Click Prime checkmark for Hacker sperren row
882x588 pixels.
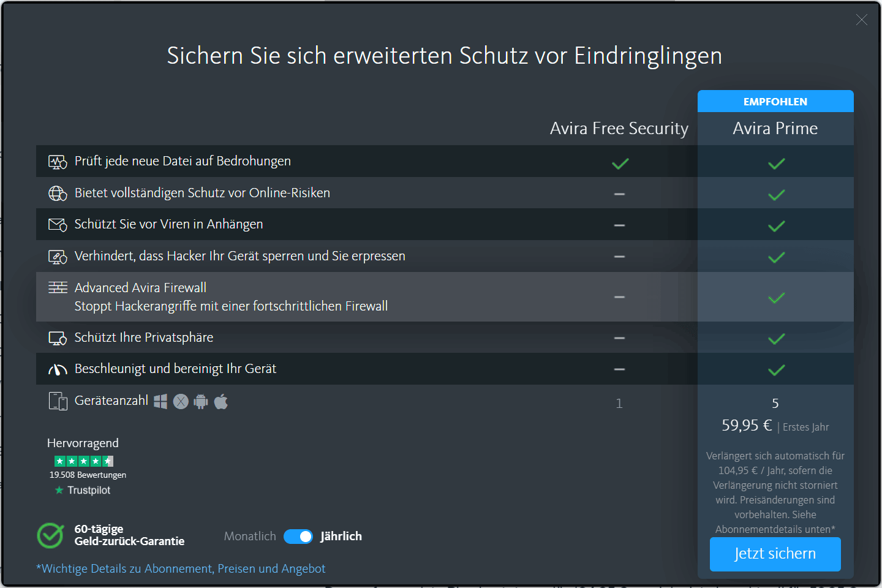[x=776, y=257]
